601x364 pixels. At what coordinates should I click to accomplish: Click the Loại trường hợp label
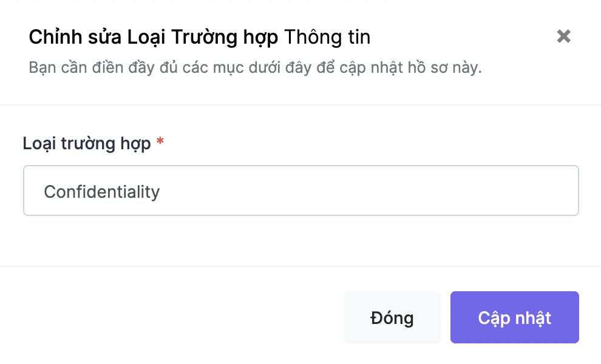coord(87,144)
